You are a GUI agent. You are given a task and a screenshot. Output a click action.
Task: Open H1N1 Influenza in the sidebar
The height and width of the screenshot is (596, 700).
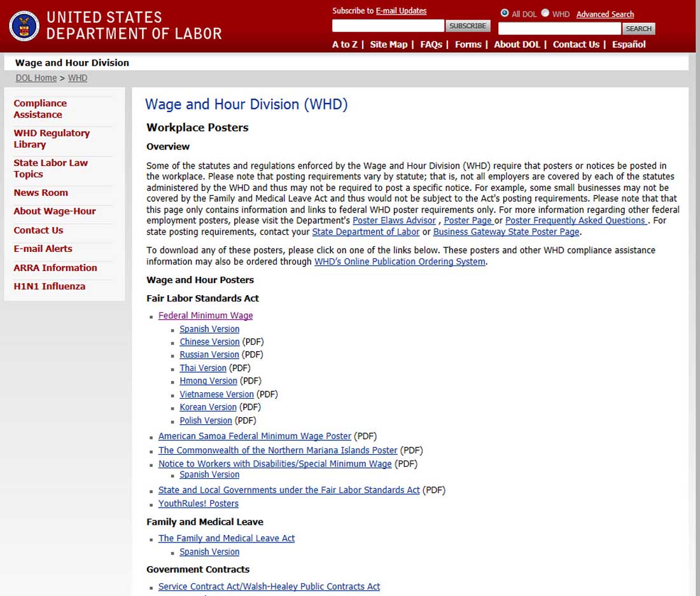(49, 286)
